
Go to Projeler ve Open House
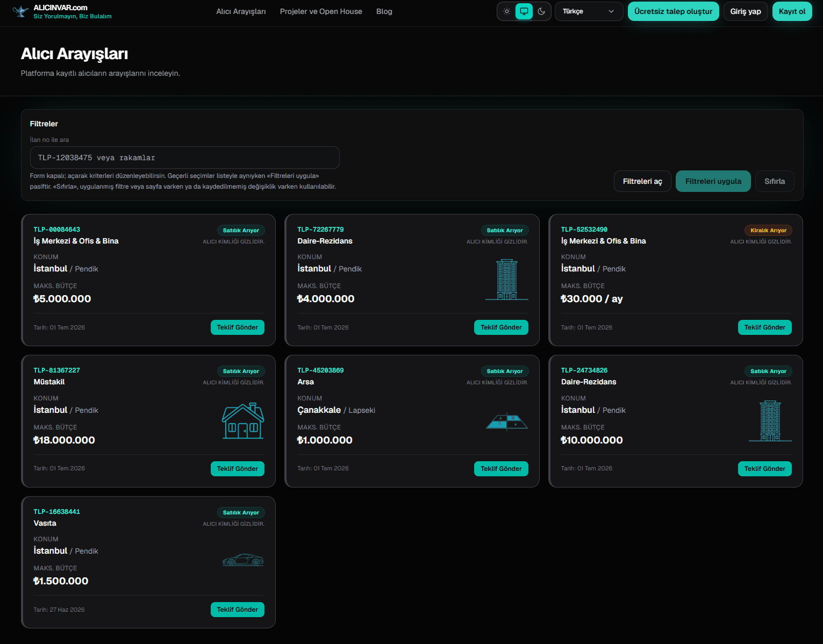(321, 11)
